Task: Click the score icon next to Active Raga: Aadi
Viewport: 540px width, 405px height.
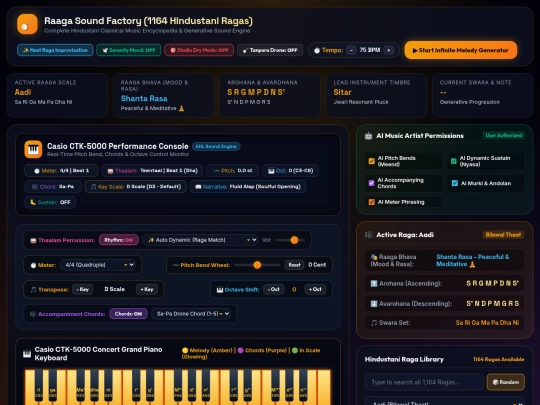Action: pos(369,235)
